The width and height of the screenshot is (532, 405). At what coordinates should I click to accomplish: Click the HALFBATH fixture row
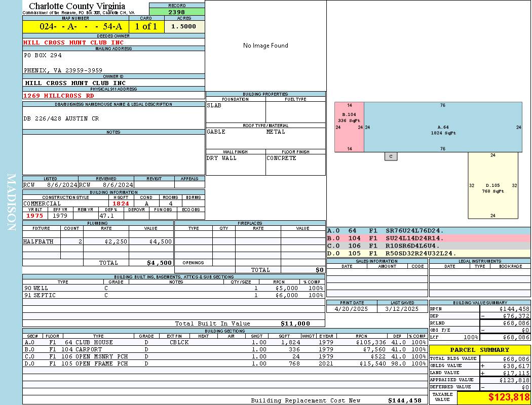click(98, 241)
